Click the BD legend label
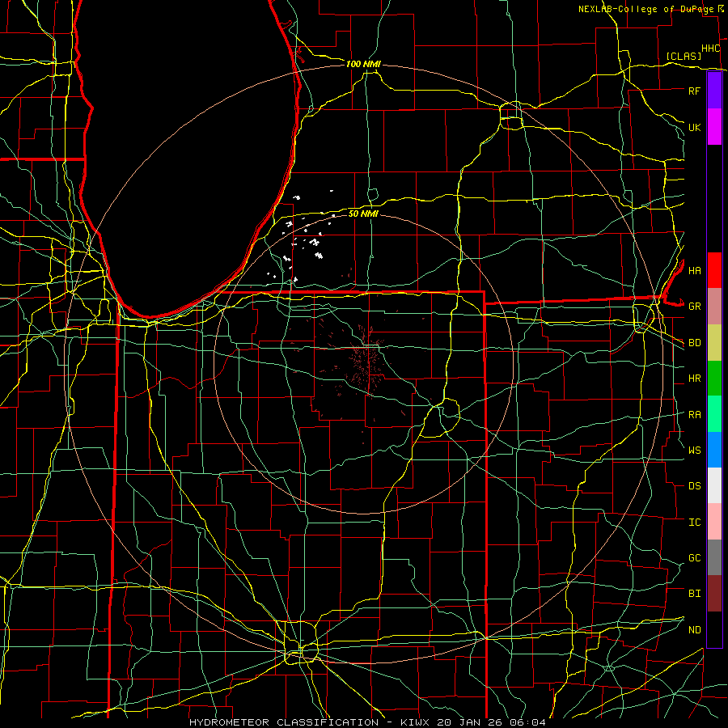The height and width of the screenshot is (728, 728). pos(694,343)
